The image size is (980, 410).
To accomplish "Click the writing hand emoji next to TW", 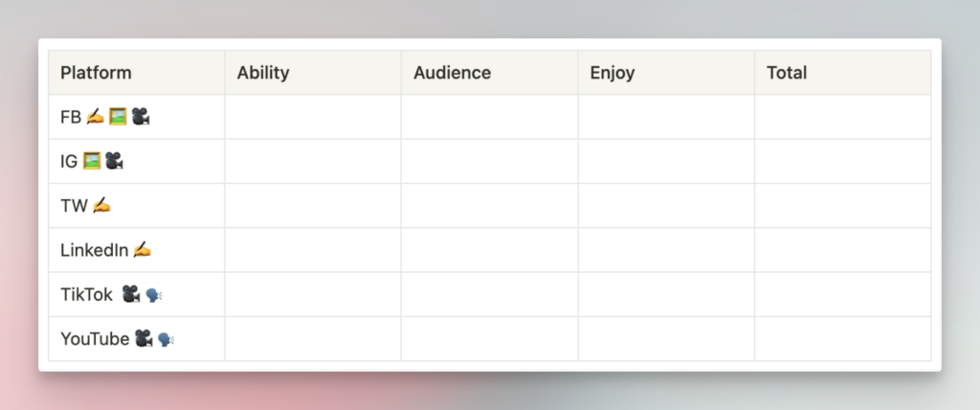I will pyautogui.click(x=101, y=205).
